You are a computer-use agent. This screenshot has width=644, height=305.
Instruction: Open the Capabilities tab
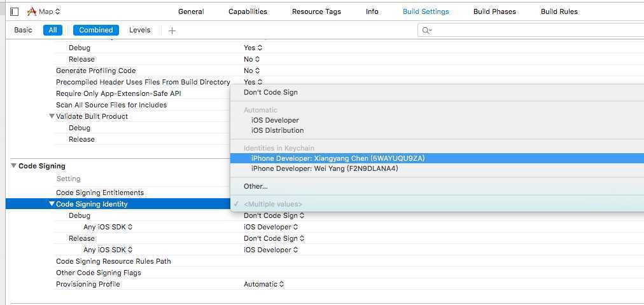pos(248,11)
